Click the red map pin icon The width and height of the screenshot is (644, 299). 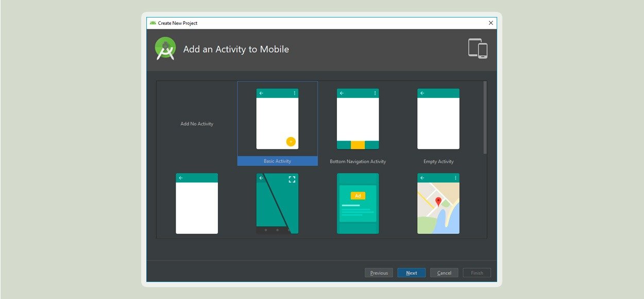click(x=438, y=202)
